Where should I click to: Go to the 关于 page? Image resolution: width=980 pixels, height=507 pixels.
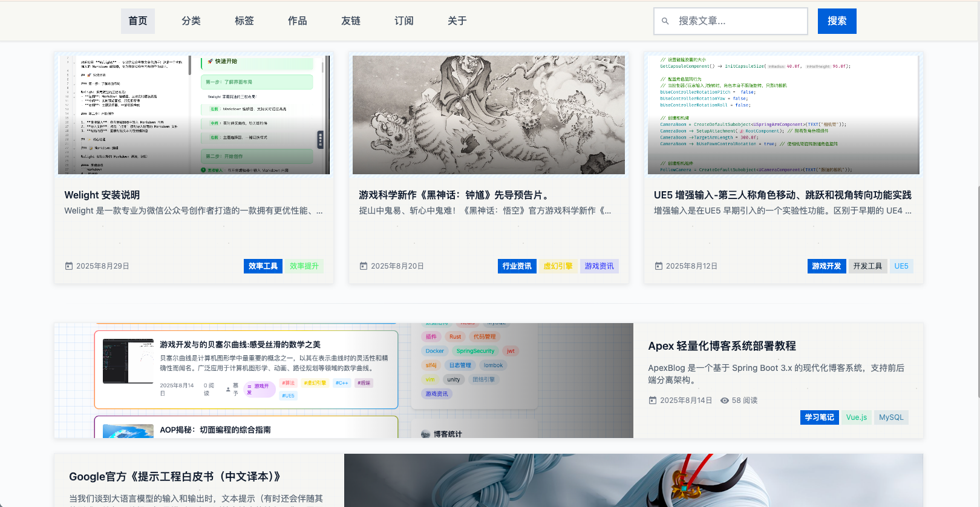(457, 21)
